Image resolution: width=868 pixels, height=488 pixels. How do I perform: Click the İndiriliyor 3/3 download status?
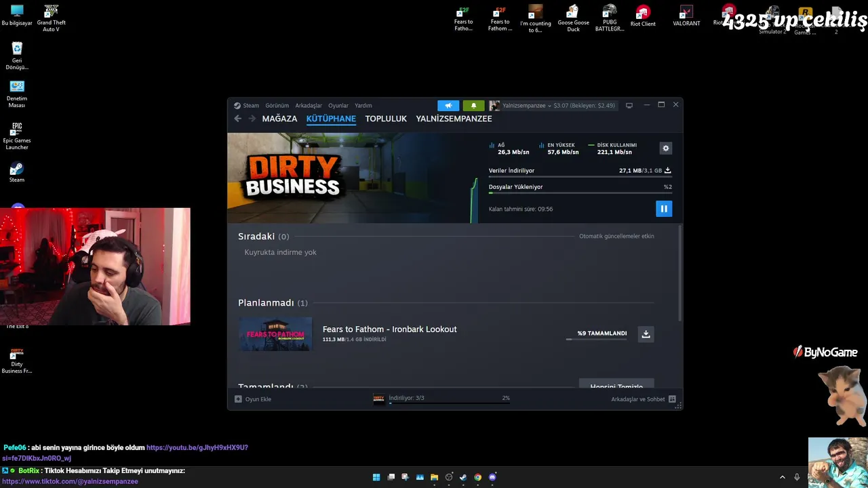pyautogui.click(x=406, y=398)
